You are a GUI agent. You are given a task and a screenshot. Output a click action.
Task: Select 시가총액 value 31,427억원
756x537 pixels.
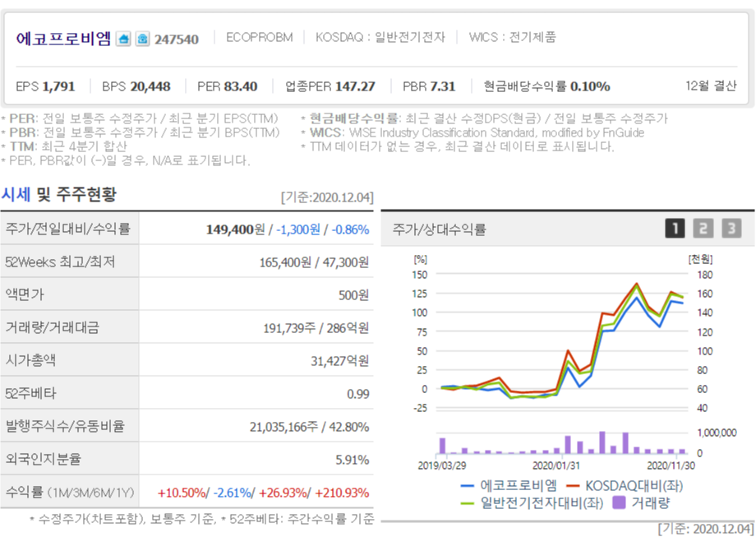pos(339,361)
